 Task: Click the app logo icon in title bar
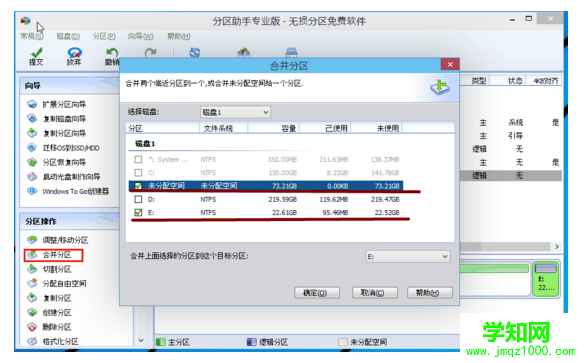click(x=25, y=20)
